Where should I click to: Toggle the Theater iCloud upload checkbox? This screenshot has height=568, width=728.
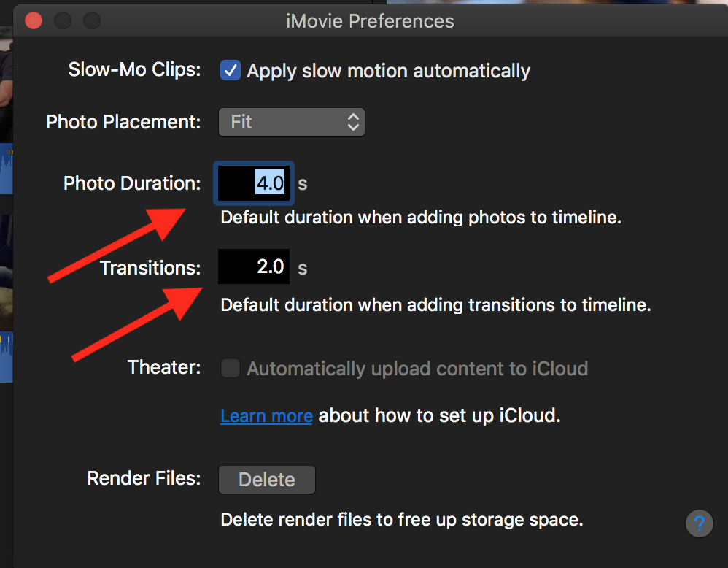point(231,368)
